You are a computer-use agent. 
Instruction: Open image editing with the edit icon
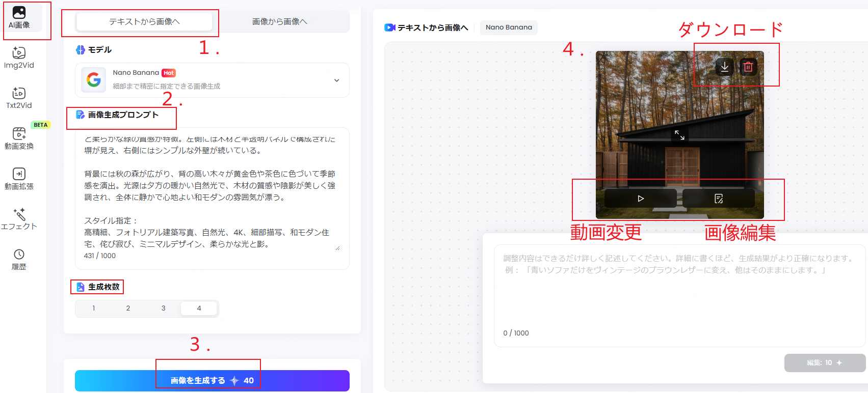coord(719,199)
